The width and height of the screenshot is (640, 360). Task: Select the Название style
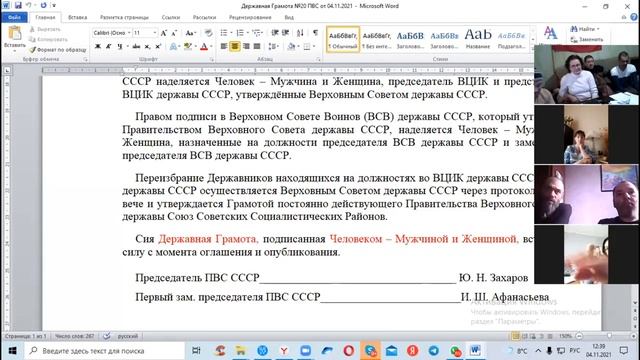click(x=478, y=40)
